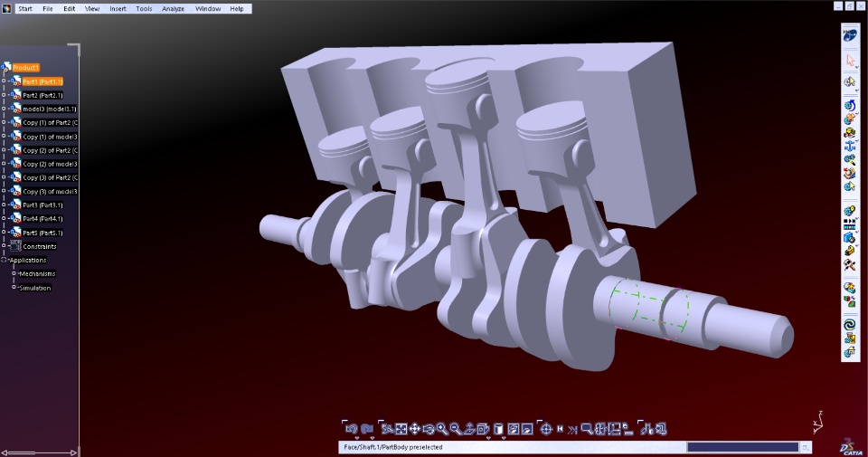Image resolution: width=868 pixels, height=457 pixels.
Task: Click the Fit All In icon
Action: [x=401, y=429]
